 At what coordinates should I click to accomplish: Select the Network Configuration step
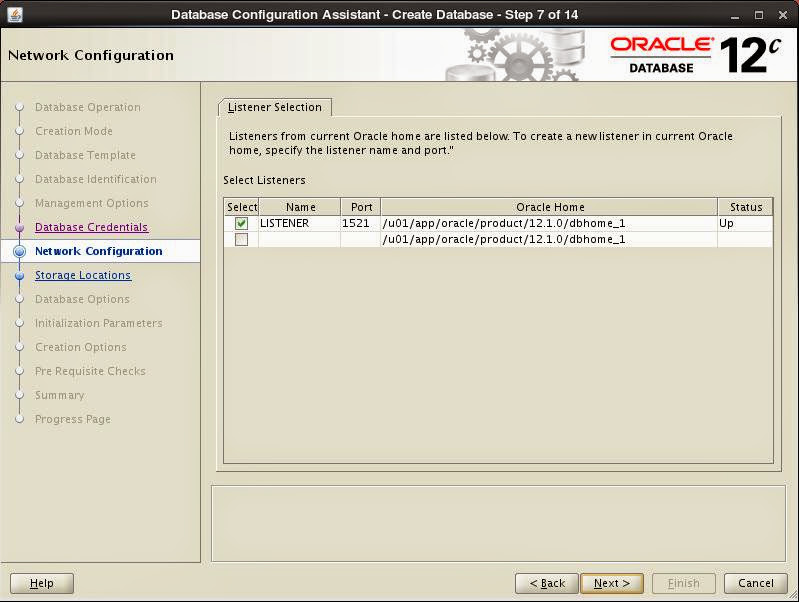99,251
